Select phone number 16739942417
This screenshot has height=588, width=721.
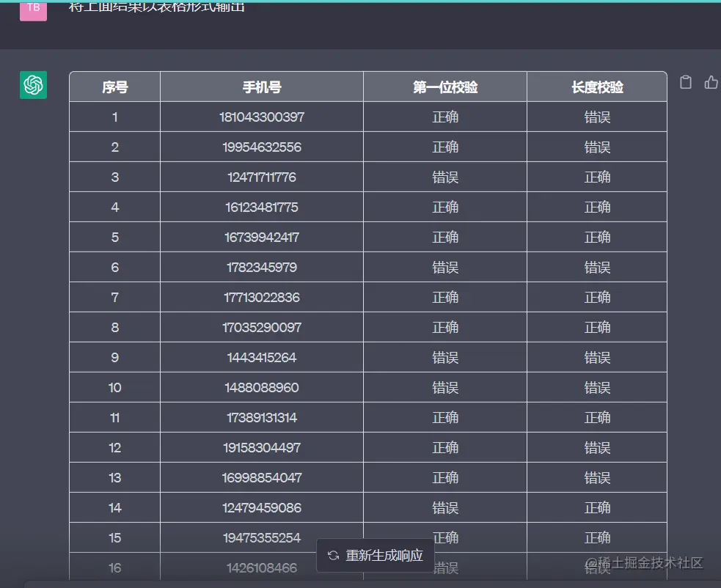click(x=262, y=238)
